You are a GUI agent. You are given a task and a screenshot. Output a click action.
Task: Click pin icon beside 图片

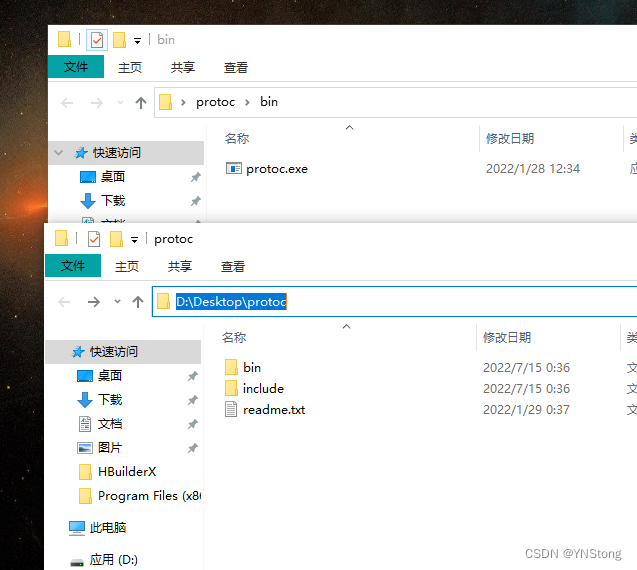click(193, 448)
